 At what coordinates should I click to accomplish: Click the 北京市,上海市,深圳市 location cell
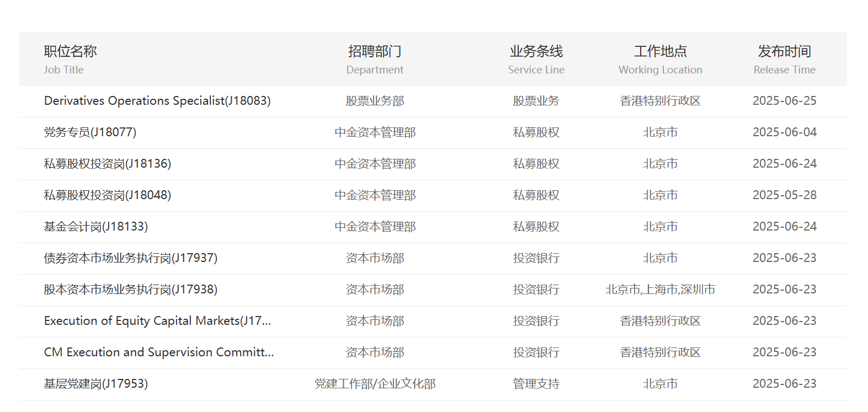(x=660, y=290)
